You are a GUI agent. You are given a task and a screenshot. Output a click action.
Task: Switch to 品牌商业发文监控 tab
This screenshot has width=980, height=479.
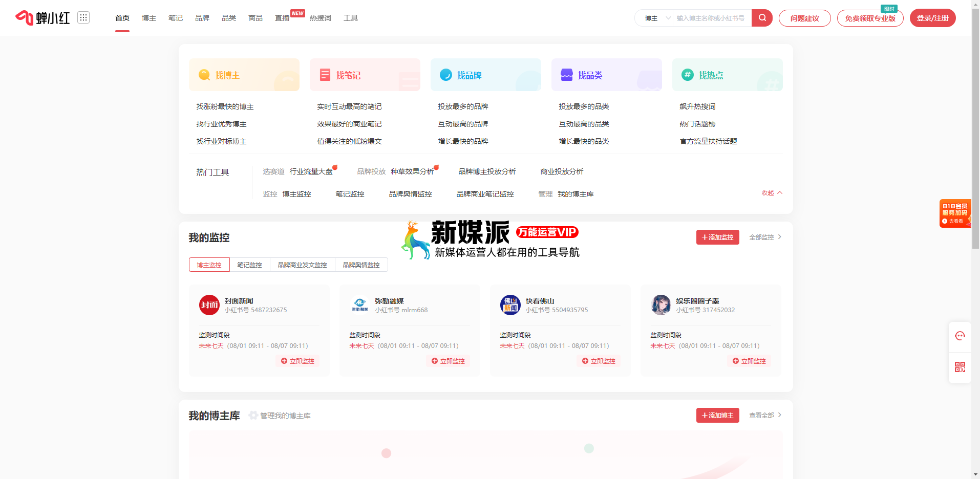point(303,265)
